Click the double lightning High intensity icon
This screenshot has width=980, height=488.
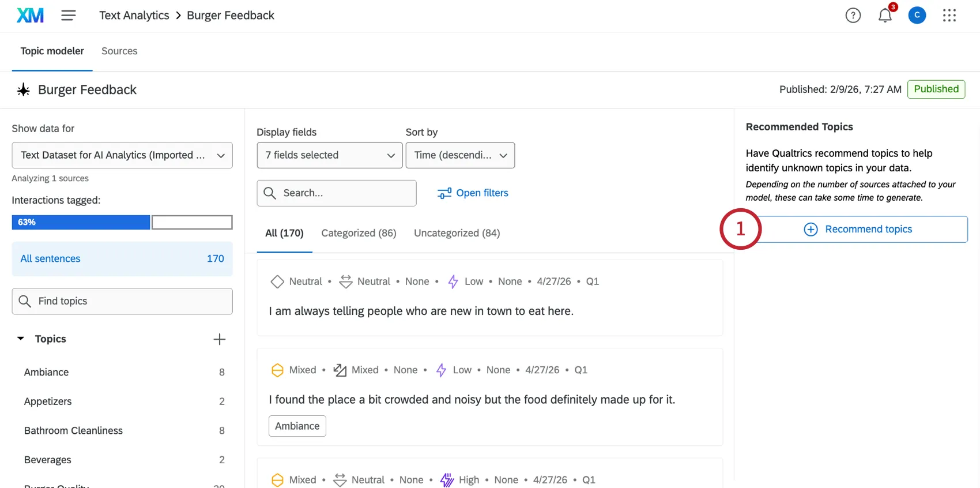[x=447, y=480]
